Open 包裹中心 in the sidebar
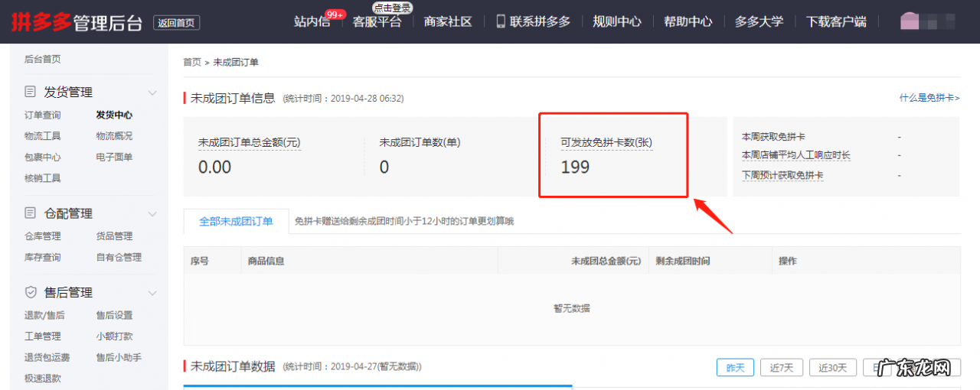 43,157
